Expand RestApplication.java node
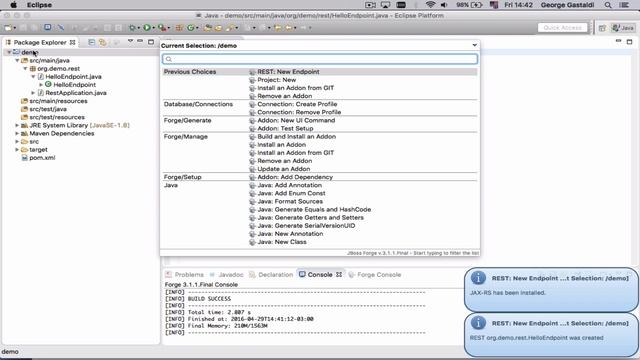The width and height of the screenshot is (640, 360). tap(33, 93)
